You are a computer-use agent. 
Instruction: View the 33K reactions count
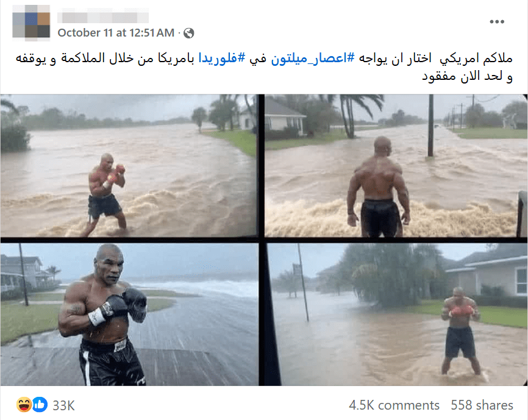pos(63,405)
